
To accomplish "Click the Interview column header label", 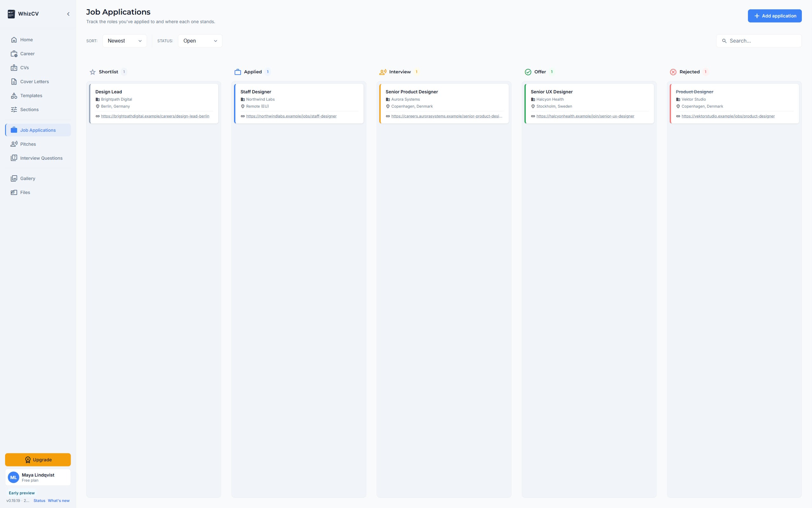I will click(400, 72).
